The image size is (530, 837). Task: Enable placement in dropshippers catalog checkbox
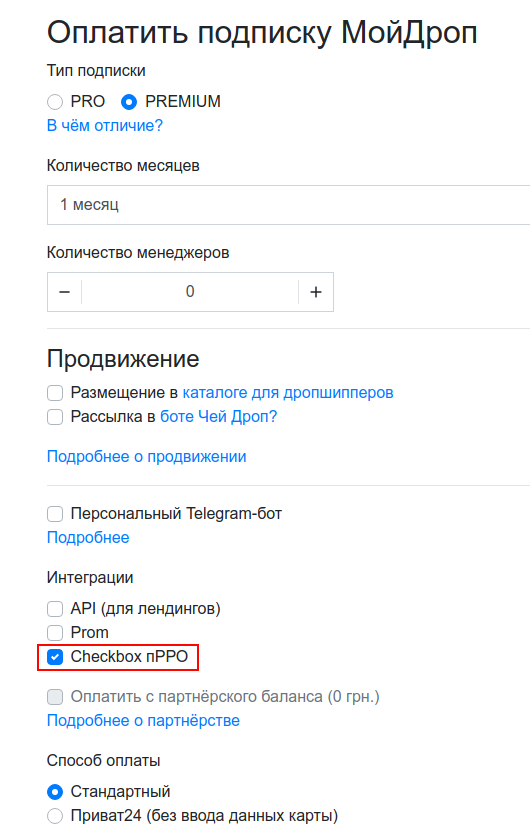[55, 393]
